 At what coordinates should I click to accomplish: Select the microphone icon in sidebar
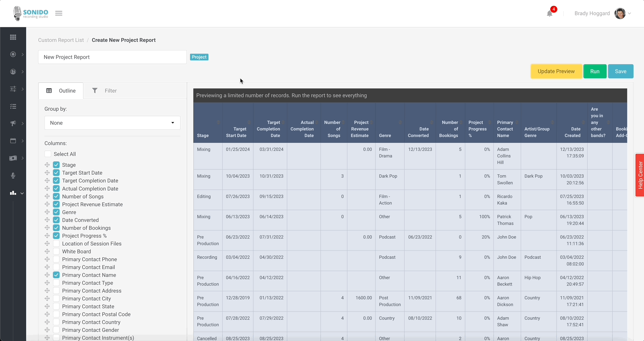coord(13,176)
